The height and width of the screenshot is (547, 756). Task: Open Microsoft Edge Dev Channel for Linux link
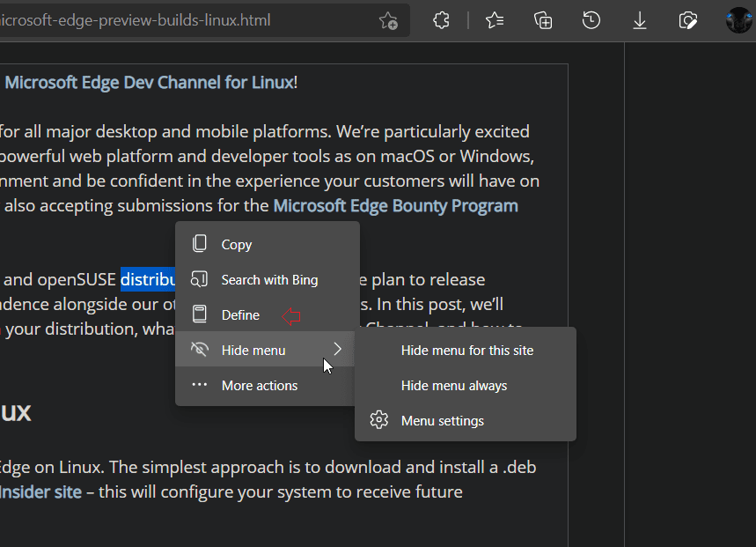tap(150, 83)
